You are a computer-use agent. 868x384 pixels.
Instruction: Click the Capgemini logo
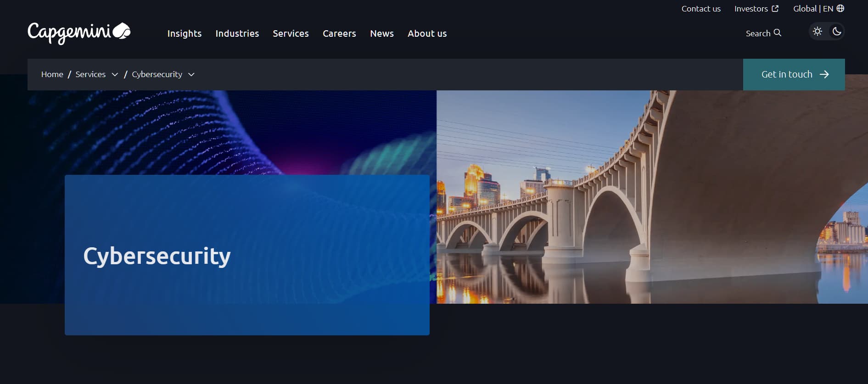(x=79, y=33)
